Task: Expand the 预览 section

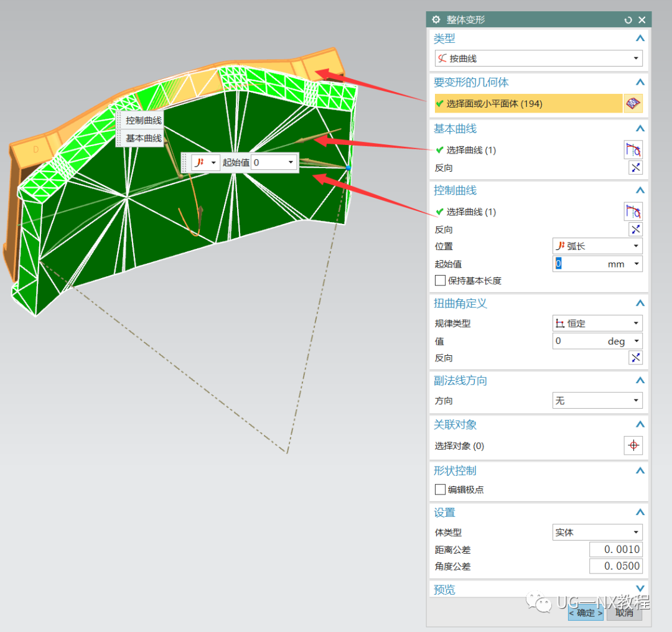Action: tap(640, 588)
